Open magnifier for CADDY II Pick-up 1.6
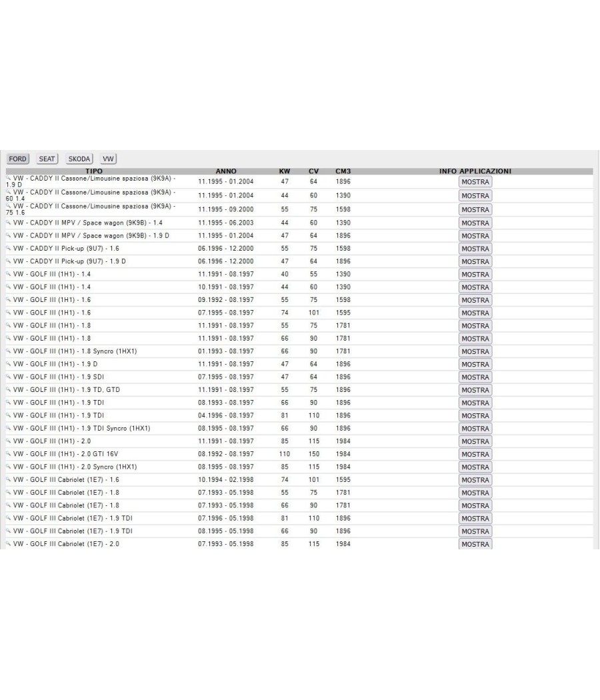This screenshot has width=600, height=700. click(x=9, y=248)
